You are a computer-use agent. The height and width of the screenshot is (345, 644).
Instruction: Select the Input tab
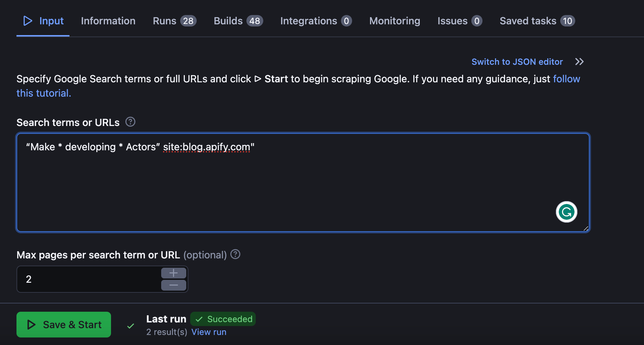43,21
